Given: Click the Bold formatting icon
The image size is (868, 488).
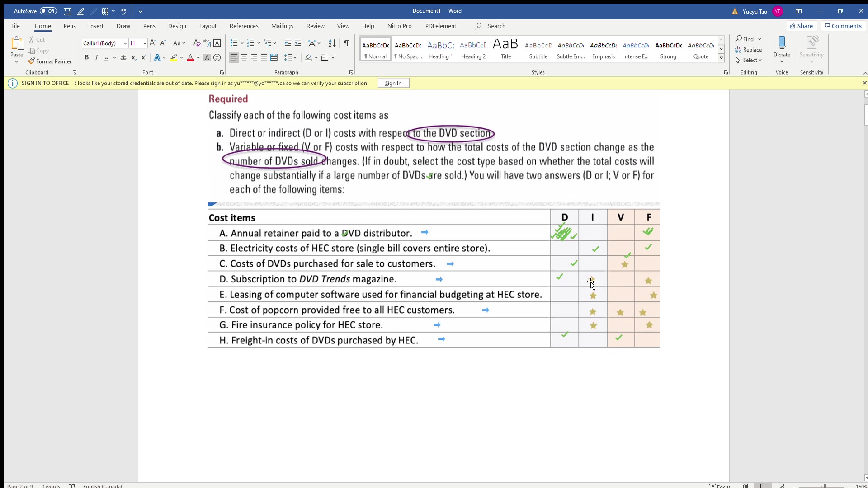Looking at the screenshot, I should (86, 57).
